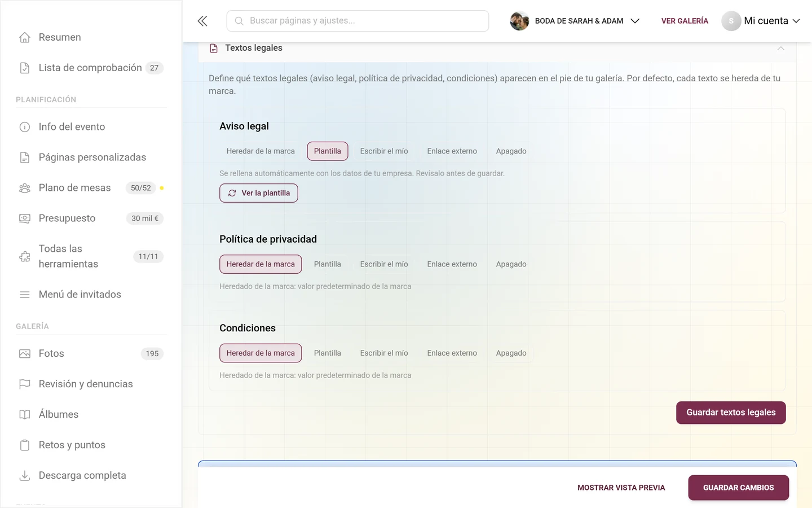Select Heredar de la marca for Aviso legal
This screenshot has width=812, height=508.
point(261,151)
